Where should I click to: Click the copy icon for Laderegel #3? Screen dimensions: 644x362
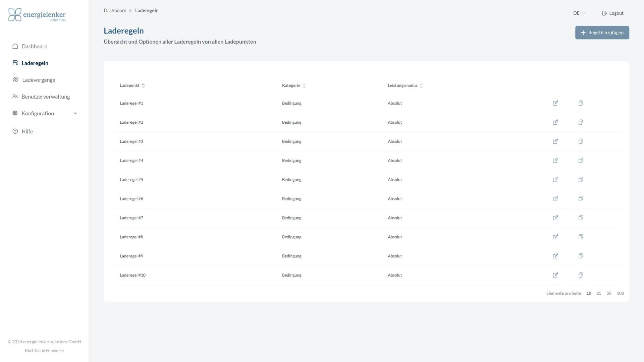[581, 141]
